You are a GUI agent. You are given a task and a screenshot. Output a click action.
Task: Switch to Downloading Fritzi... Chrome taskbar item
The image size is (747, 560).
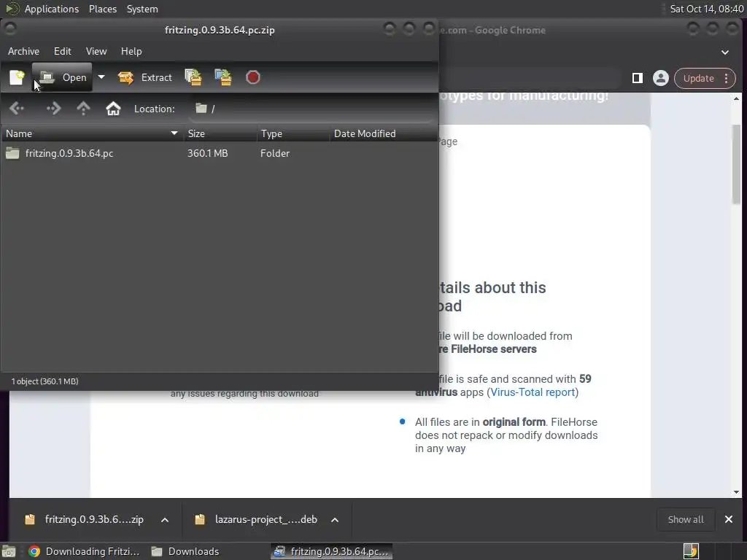click(84, 551)
